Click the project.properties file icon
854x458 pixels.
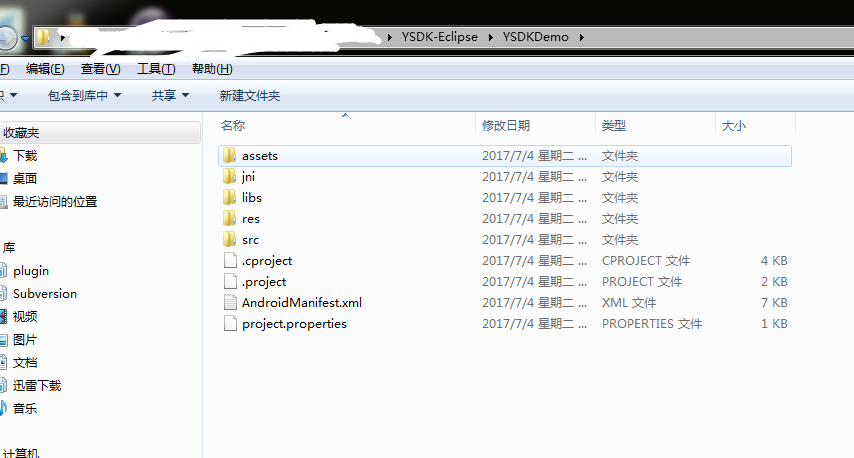[230, 323]
